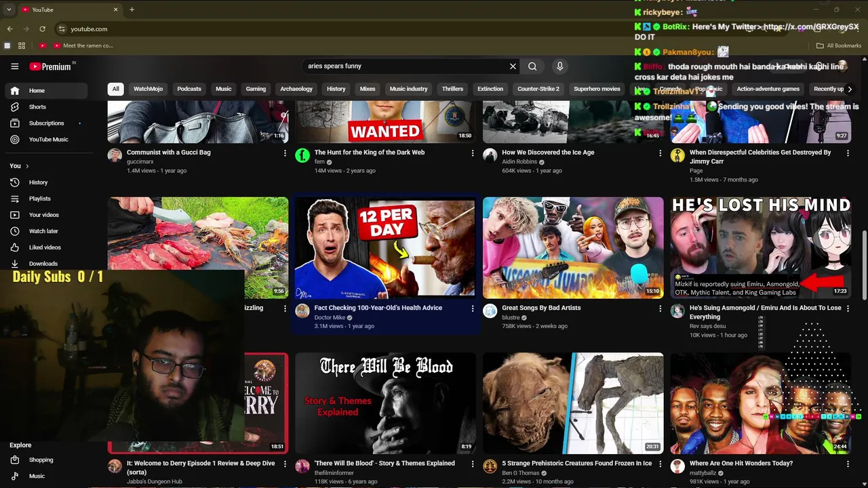Select the Podcasts filter chip
Viewport: 868px width, 488px height.
tap(189, 89)
